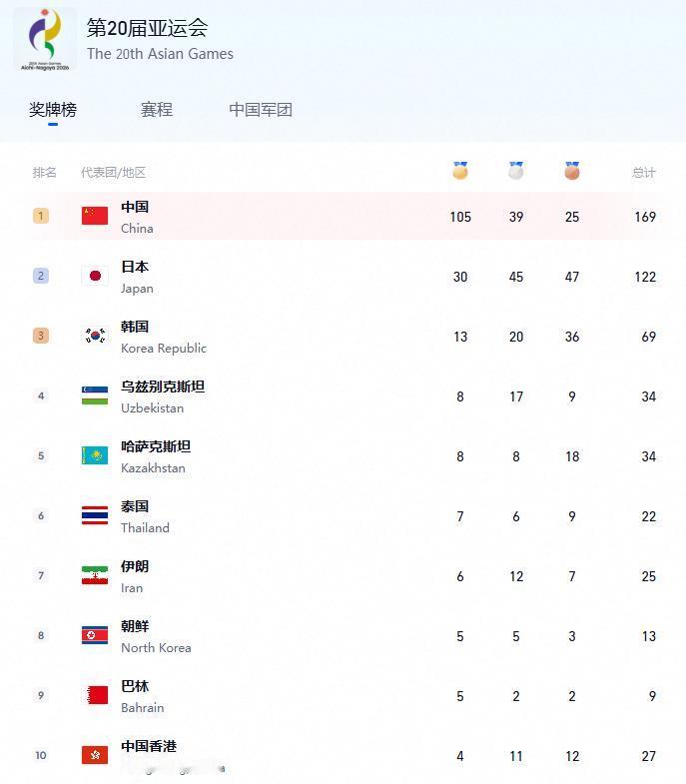Click the North Korea flag icon
Screen dimensions: 686x784
[95, 635]
